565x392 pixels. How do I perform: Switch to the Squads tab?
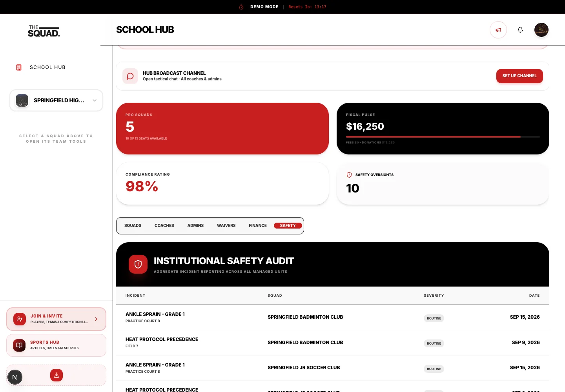coord(133,226)
